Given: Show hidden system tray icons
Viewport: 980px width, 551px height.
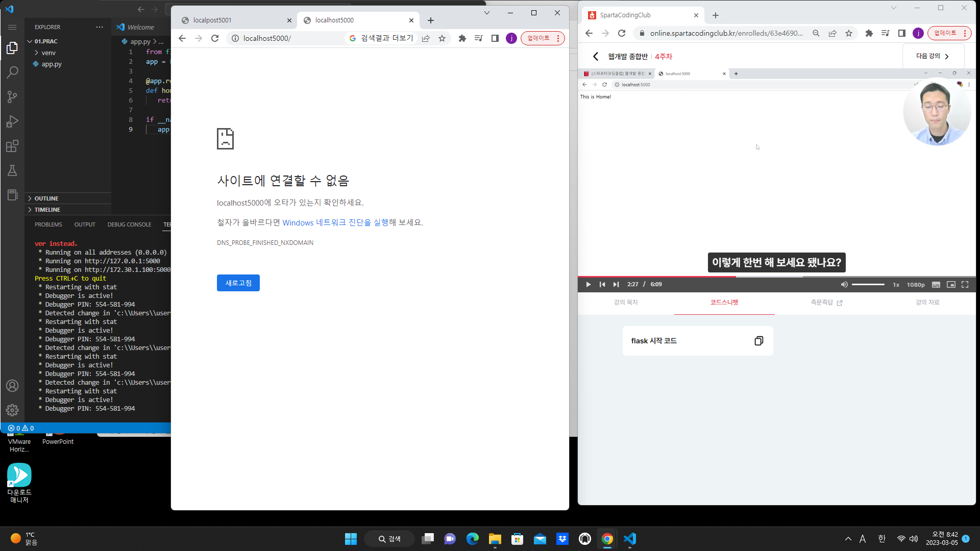Looking at the screenshot, I should click(848, 539).
